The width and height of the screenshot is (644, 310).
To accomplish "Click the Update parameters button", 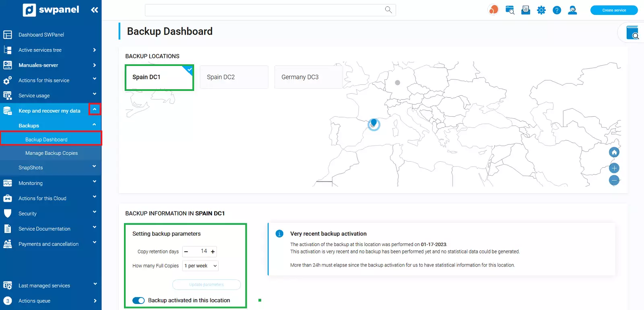I will pos(206,285).
